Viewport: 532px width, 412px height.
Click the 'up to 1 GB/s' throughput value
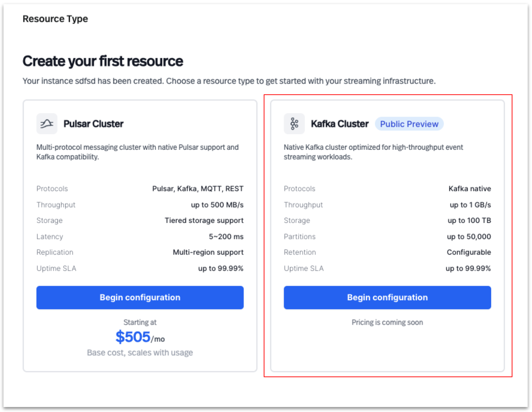coord(470,205)
